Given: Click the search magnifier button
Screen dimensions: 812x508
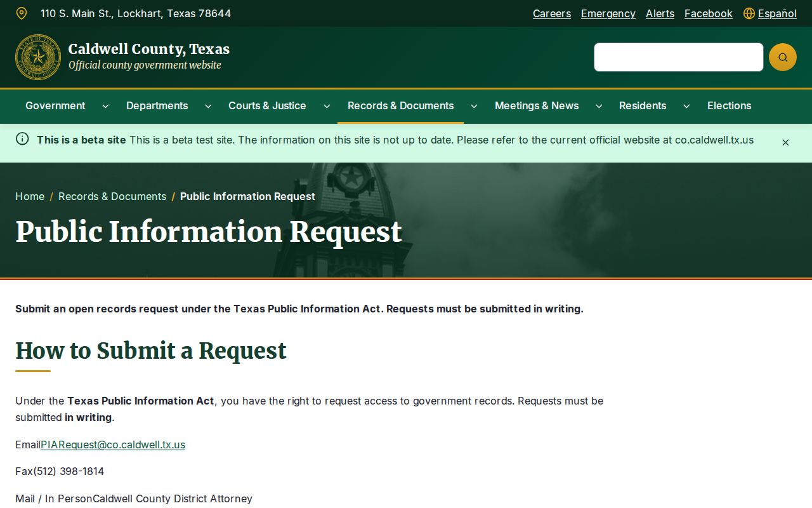Looking at the screenshot, I should coord(783,57).
